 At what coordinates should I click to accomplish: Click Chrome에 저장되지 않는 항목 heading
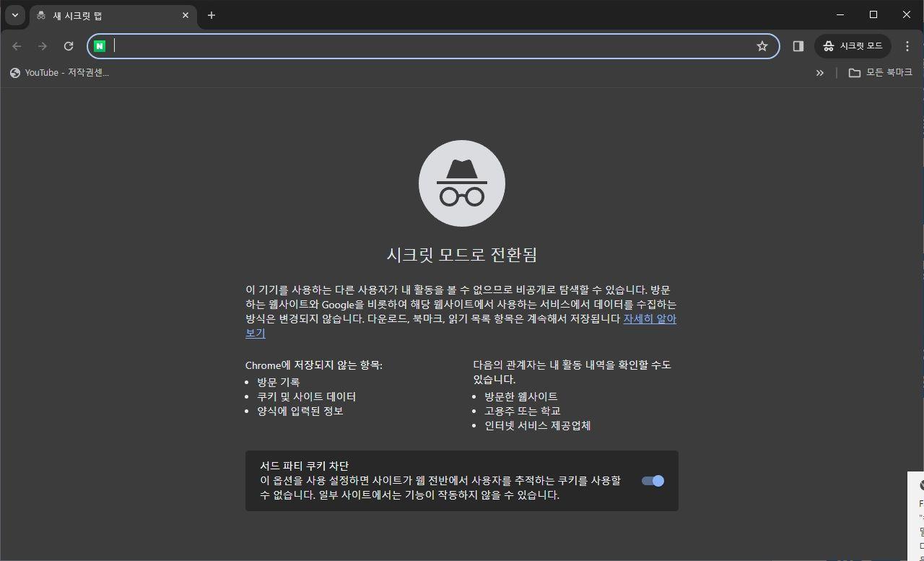314,365
